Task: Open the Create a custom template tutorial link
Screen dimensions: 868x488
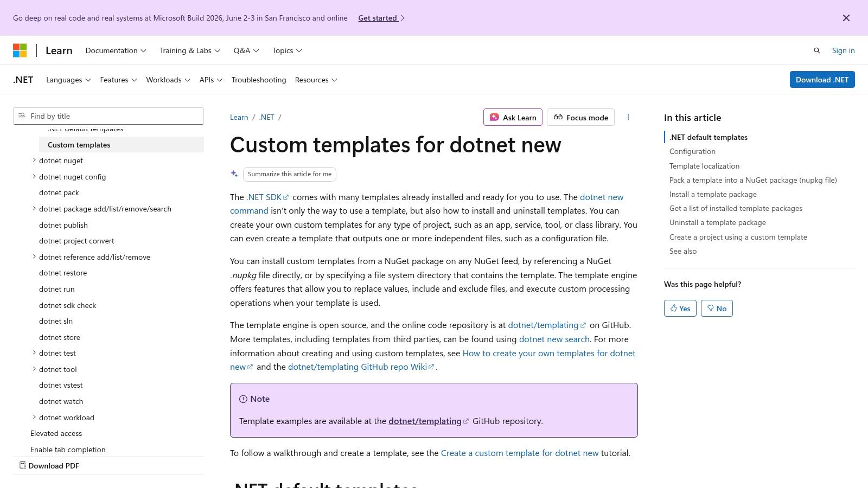Action: click(519, 453)
